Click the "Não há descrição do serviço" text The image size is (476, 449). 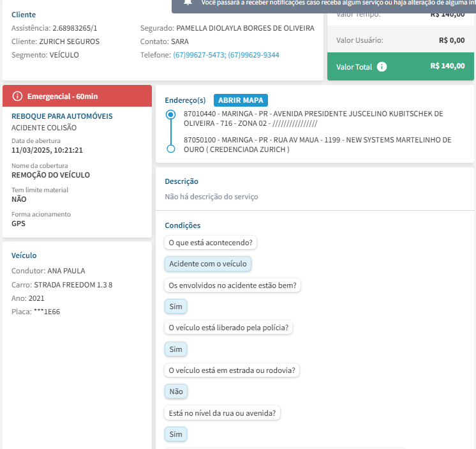click(211, 197)
